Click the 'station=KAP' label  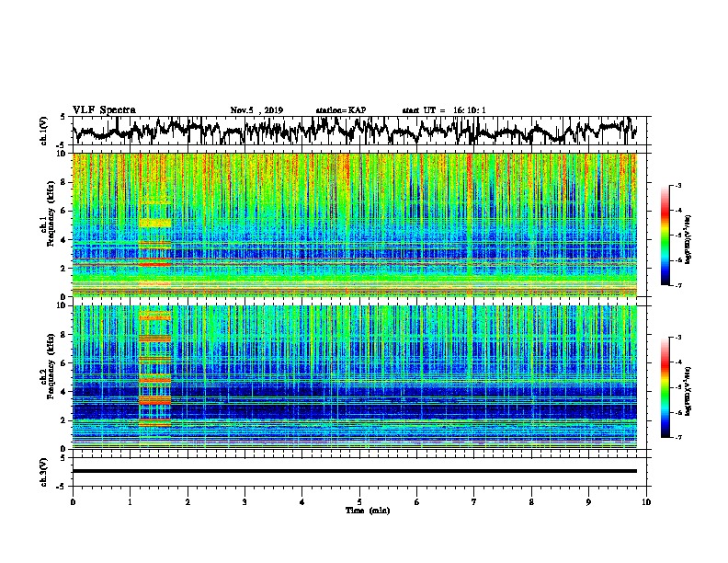341,110
